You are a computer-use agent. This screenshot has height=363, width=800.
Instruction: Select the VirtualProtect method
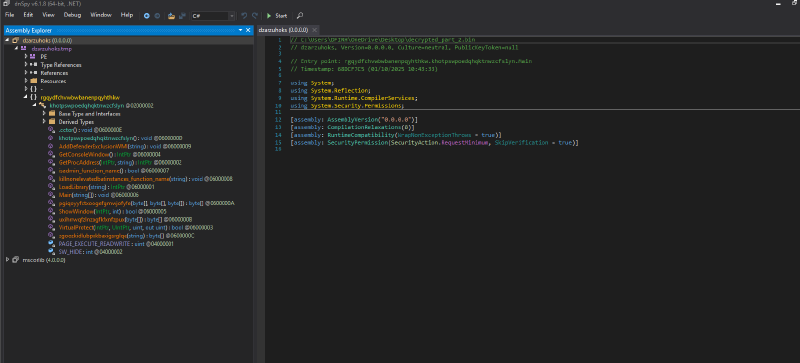pyautogui.click(x=136, y=227)
